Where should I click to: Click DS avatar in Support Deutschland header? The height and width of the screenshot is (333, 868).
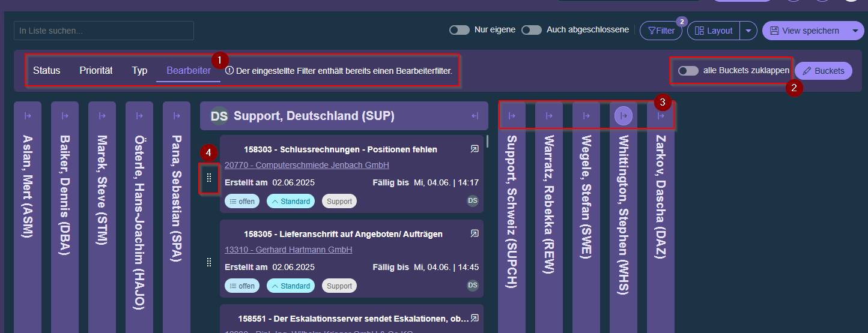coord(219,116)
